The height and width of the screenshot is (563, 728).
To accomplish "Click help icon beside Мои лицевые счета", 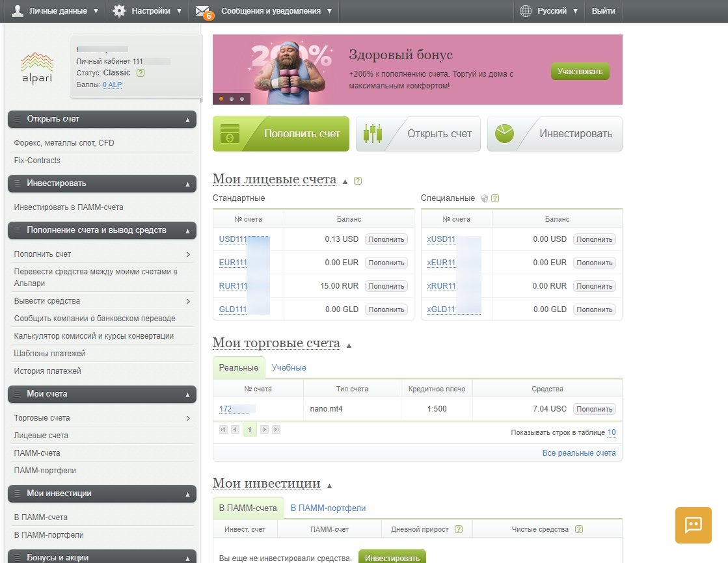I will 358,181.
